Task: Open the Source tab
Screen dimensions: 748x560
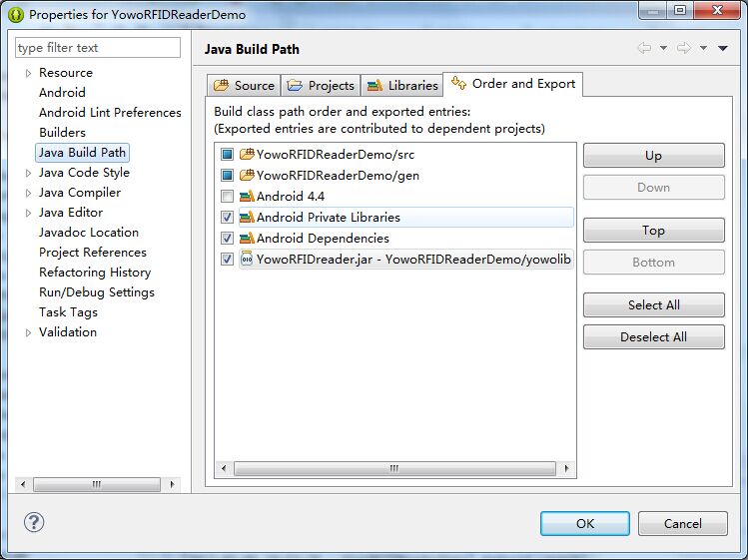Action: tap(244, 85)
